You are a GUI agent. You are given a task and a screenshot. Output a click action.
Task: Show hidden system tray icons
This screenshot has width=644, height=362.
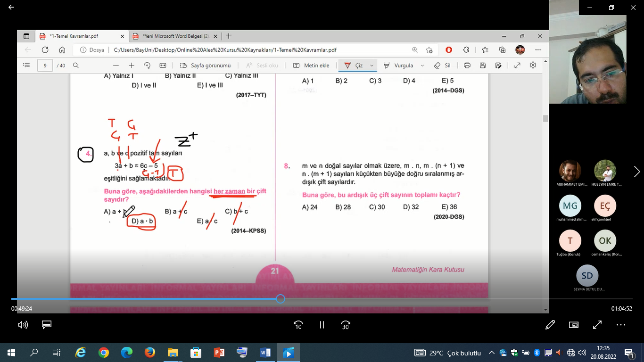(x=492, y=353)
